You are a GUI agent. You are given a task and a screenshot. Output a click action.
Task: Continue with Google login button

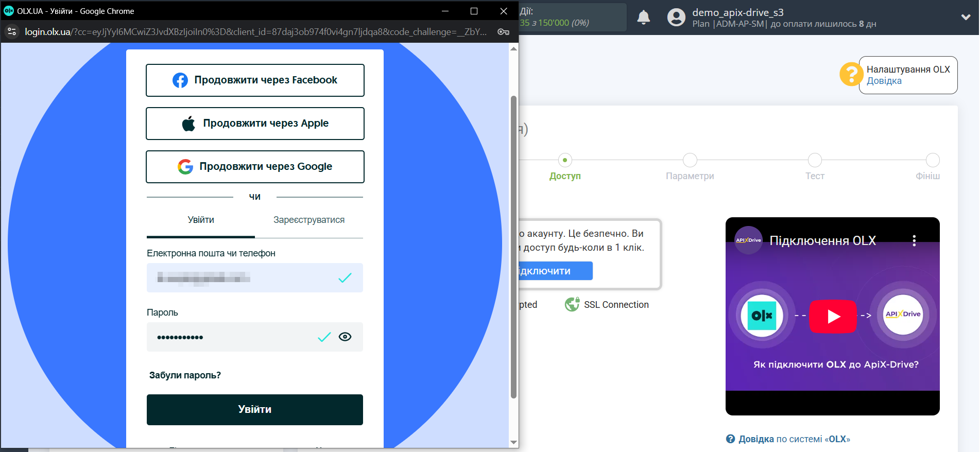255,167
